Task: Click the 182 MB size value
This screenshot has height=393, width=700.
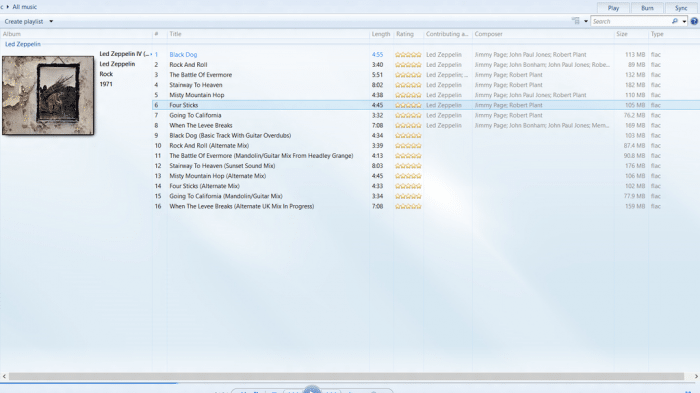Action: (635, 85)
